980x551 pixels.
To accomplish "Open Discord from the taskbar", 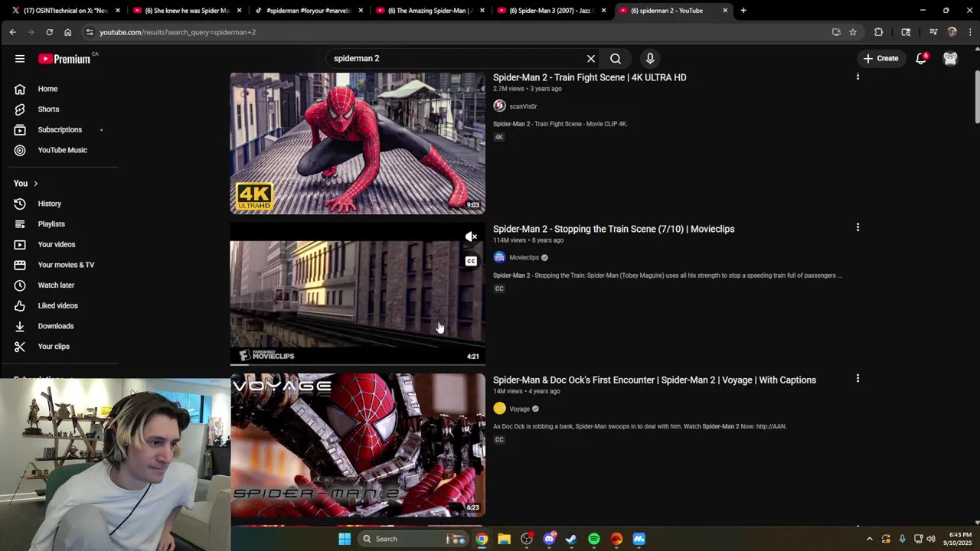I will 549,539.
